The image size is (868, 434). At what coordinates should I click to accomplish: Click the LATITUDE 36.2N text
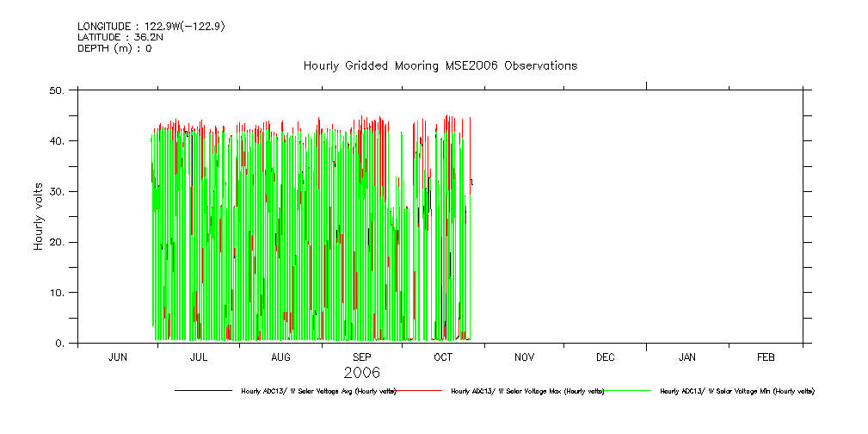pyautogui.click(x=120, y=38)
